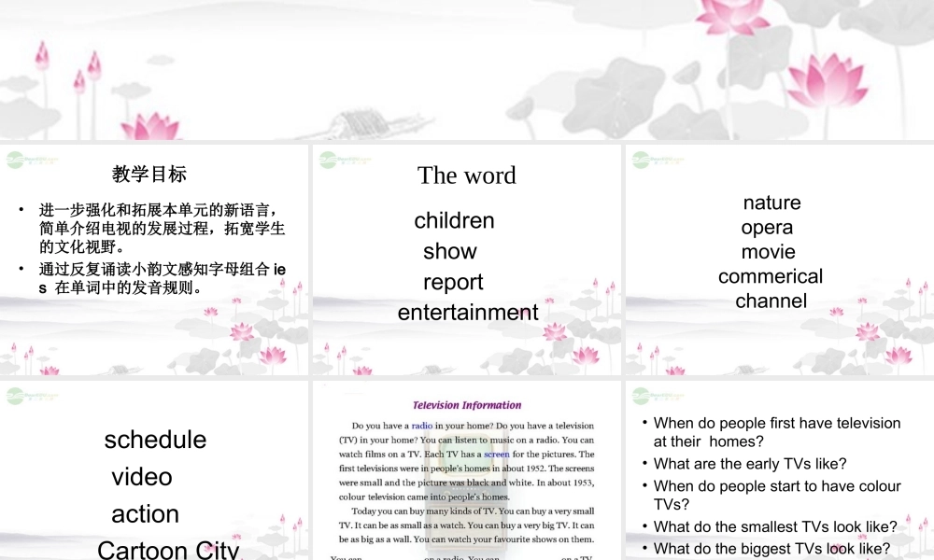Open the lotus title slide thumbnail

467,70
